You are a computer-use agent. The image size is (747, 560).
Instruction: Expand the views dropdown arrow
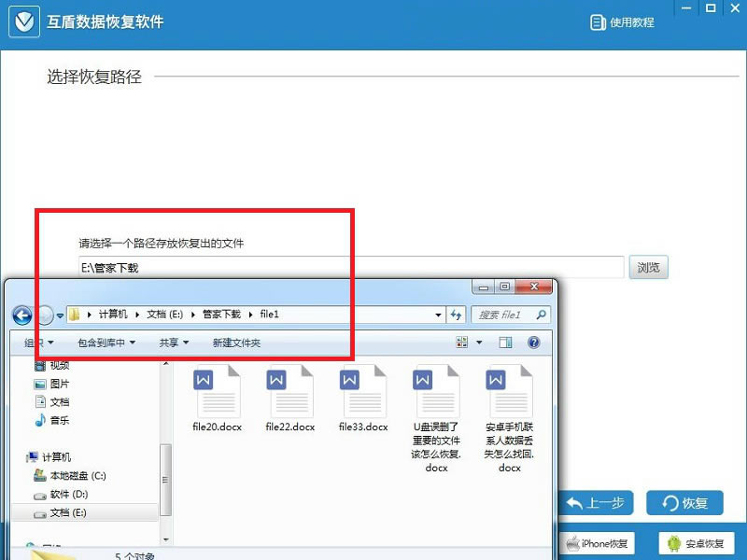479,342
